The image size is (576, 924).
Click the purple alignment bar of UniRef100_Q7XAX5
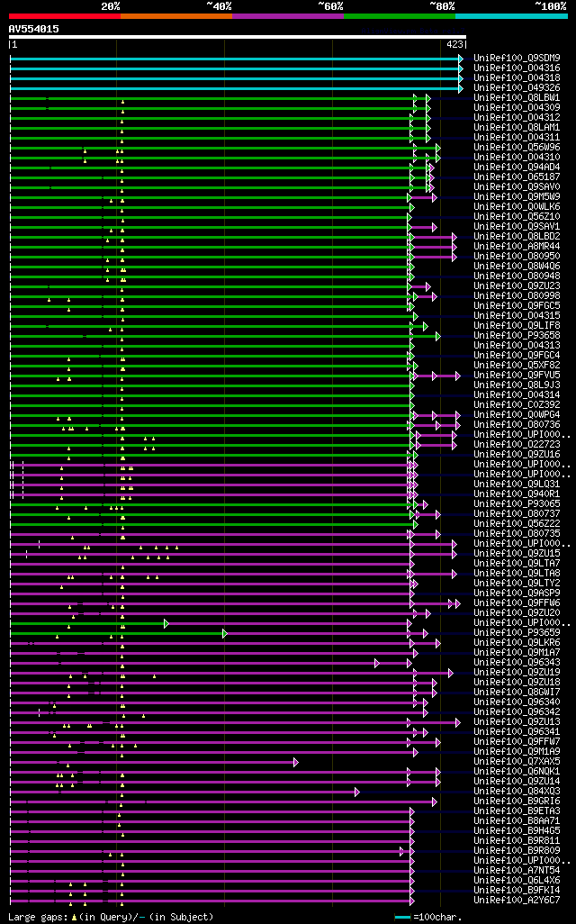click(x=152, y=763)
